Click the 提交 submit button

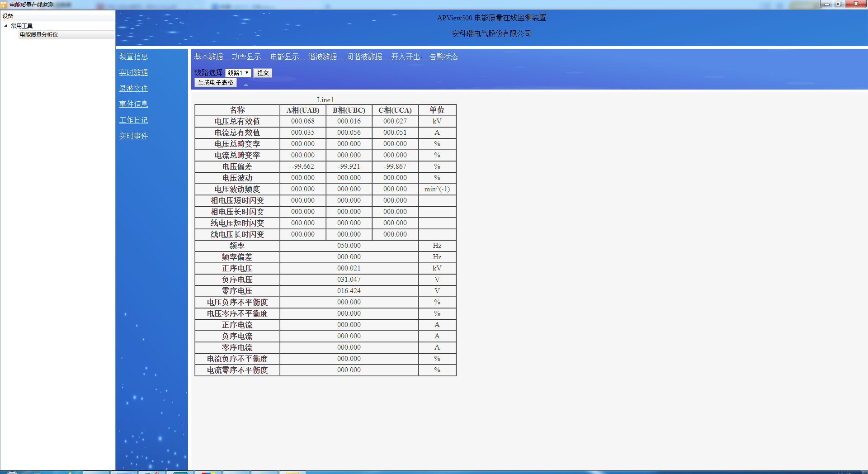point(263,73)
